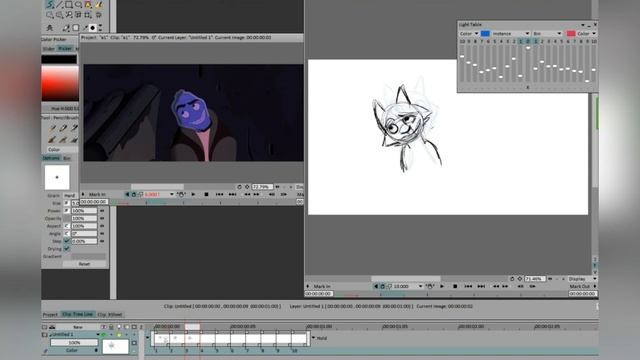Toggle the Step checkbox
The height and width of the screenshot is (360, 640).
pos(67,241)
